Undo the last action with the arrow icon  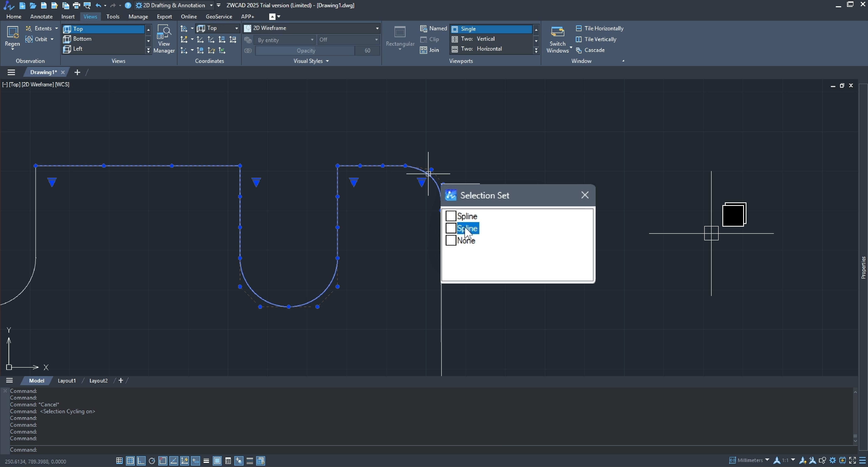[x=98, y=5]
